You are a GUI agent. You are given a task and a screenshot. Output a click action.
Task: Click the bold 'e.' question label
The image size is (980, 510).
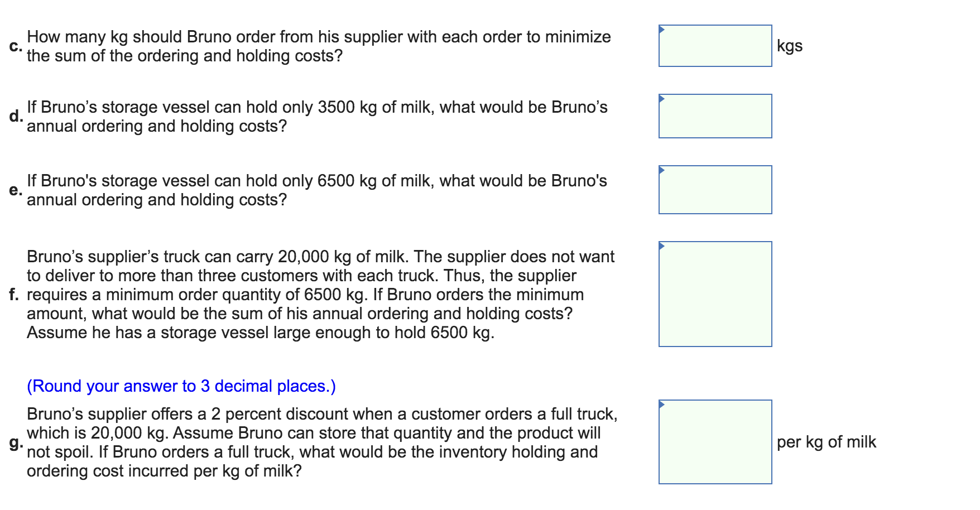coord(15,190)
